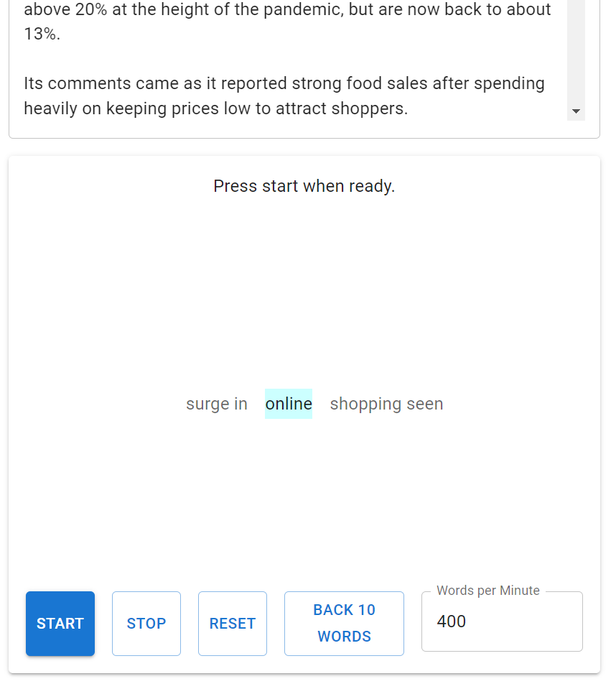Focus the Words per Minute field
Viewport: 616px width, 684px height.
pos(501,622)
